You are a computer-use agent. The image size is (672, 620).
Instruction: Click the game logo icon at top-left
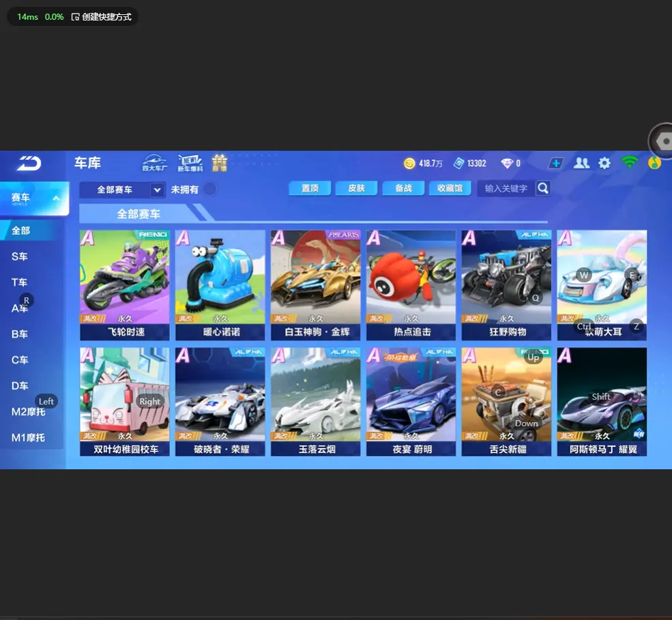point(29,163)
